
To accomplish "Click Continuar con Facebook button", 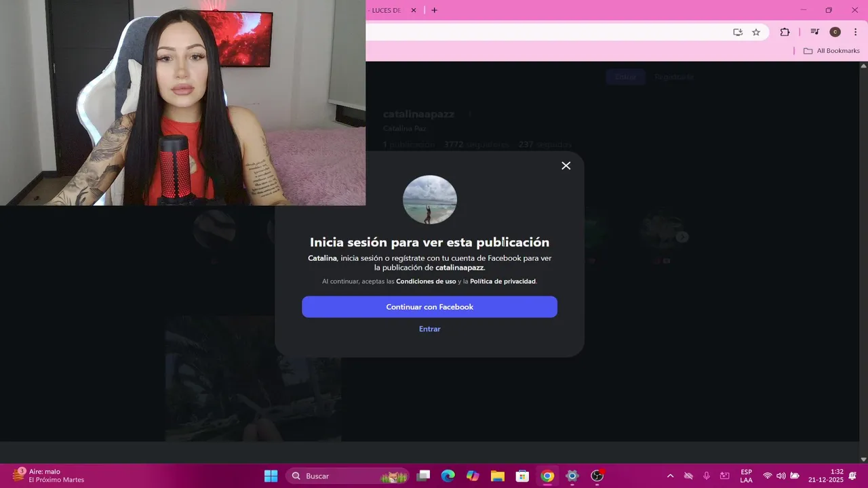I will tap(429, 307).
